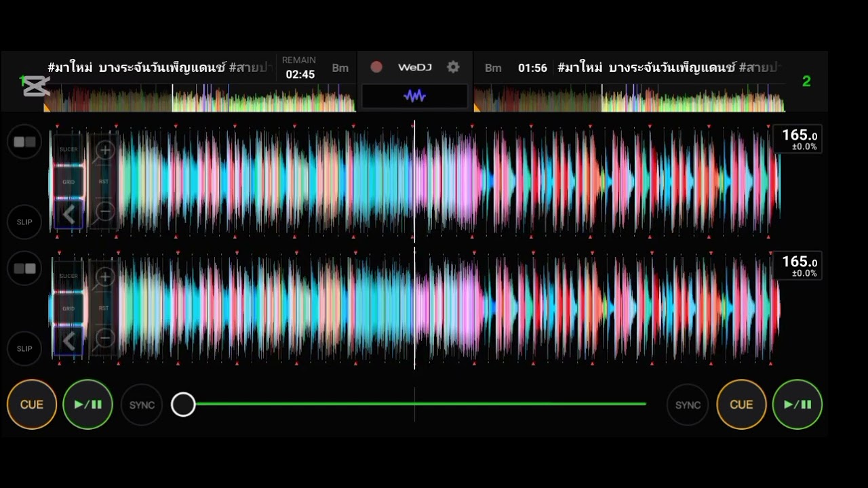The width and height of the screenshot is (868, 488).
Task: Click deck 2 track title
Action: 669,67
